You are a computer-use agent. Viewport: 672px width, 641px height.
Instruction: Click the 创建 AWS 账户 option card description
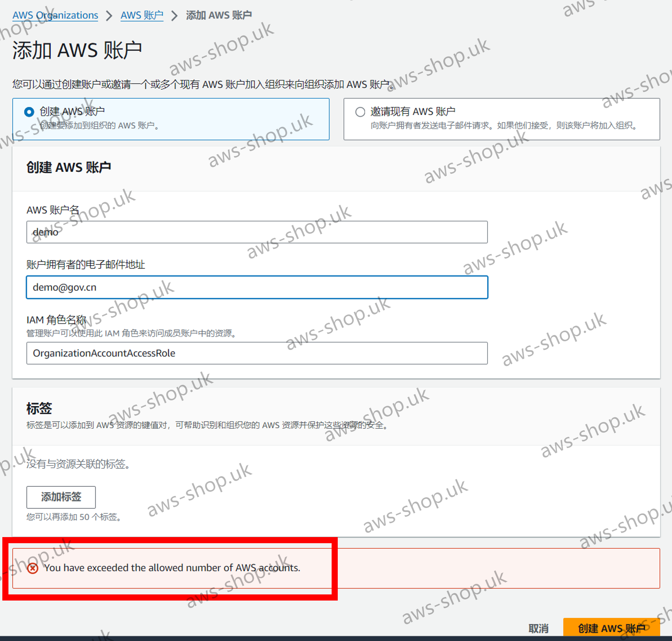click(x=99, y=126)
